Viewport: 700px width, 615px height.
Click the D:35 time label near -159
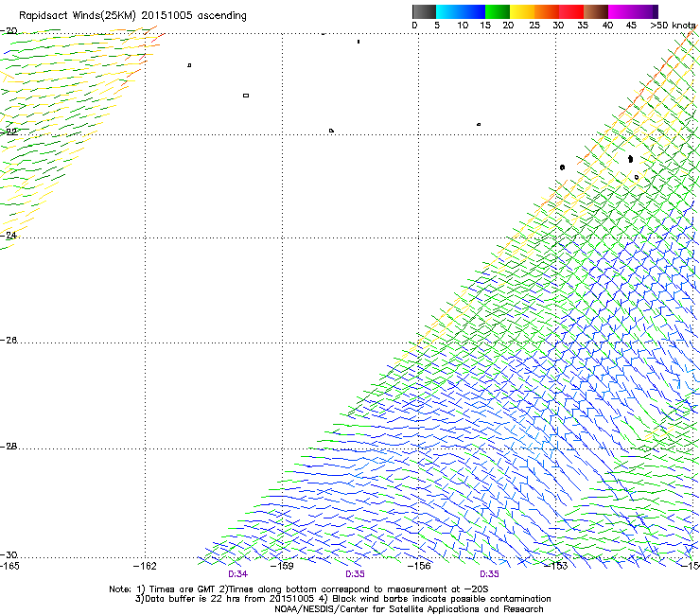(356, 574)
